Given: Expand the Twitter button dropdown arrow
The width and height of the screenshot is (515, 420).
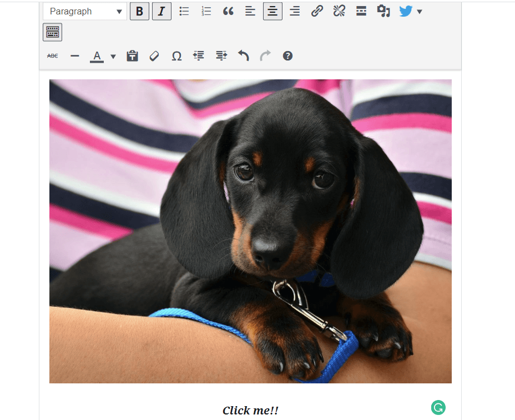Looking at the screenshot, I should (420, 11).
